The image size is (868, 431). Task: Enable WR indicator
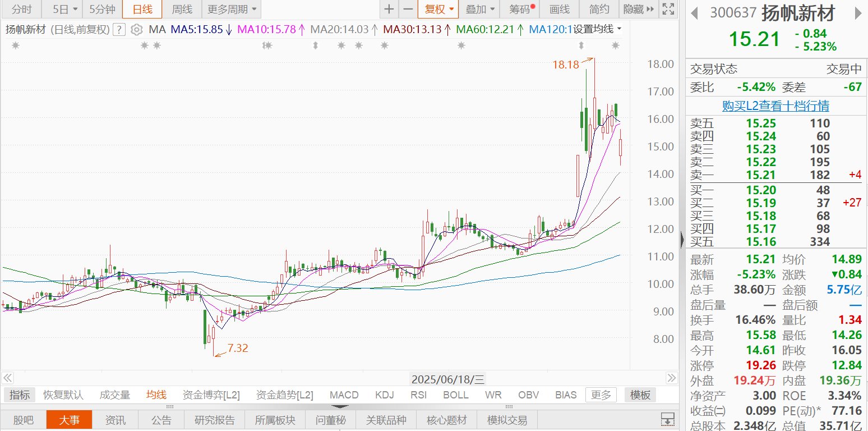coord(493,395)
